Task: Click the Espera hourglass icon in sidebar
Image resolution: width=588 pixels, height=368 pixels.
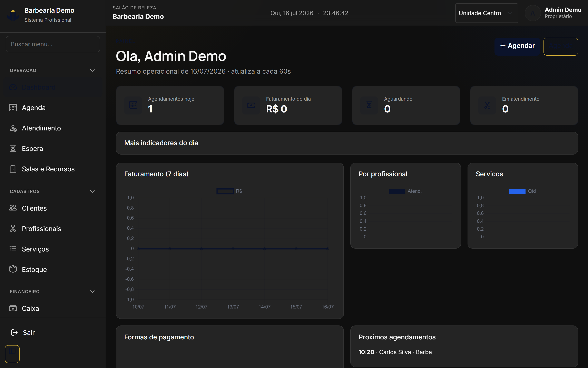Action: [x=13, y=148]
